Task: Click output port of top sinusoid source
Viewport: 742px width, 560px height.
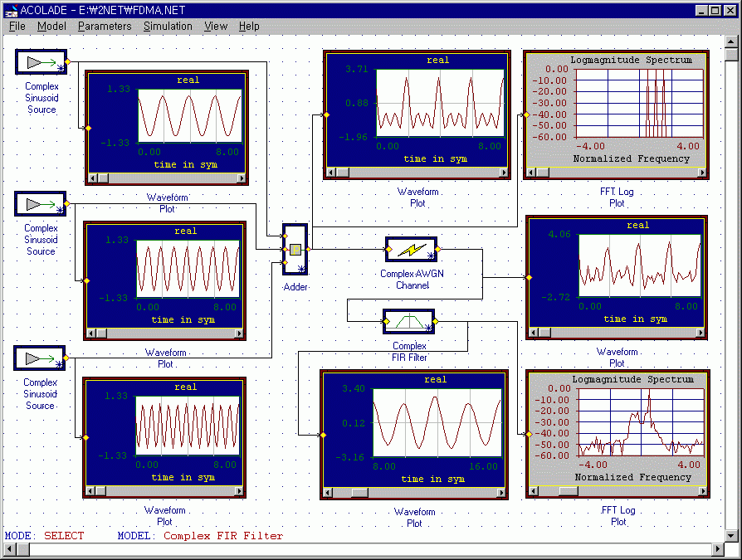Action: tap(68, 61)
